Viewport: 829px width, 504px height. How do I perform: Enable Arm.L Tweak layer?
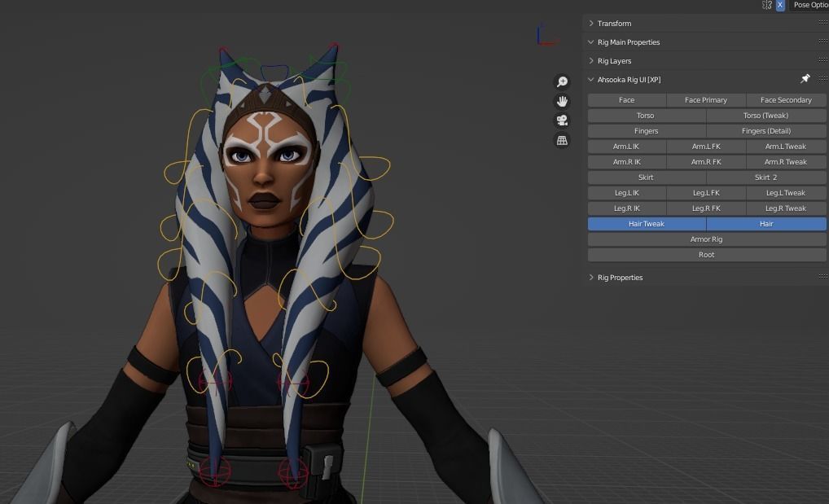[x=786, y=147]
